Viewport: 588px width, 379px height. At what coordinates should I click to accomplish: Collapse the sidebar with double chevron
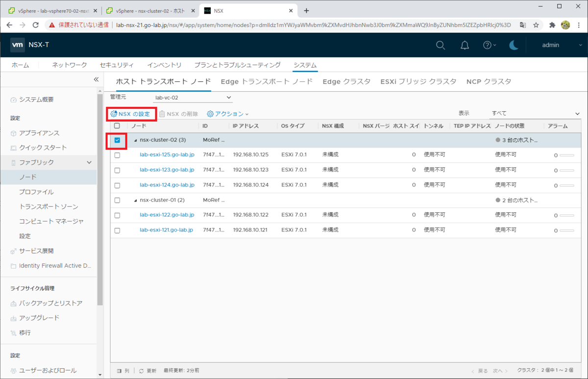click(97, 79)
